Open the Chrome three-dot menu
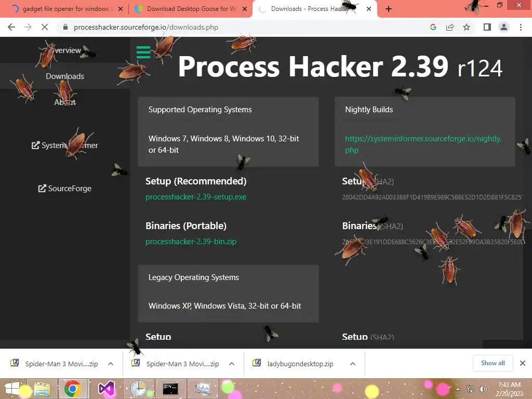Screen dimensions: 532x399 click(521, 27)
